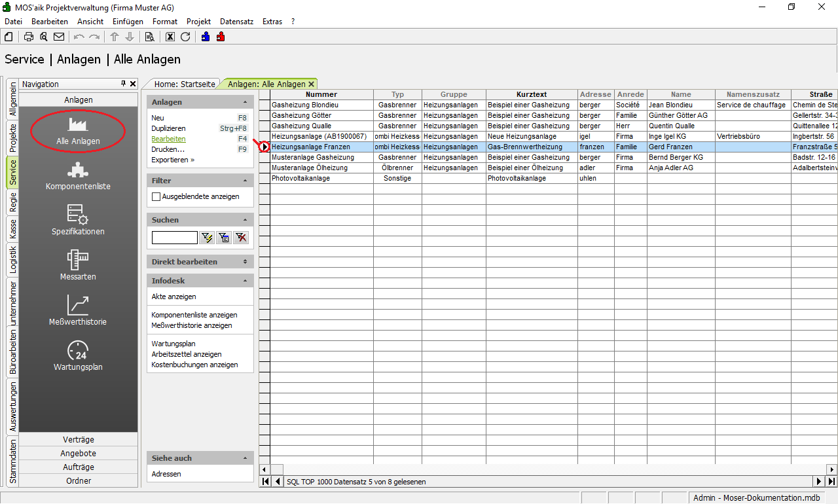Screen dimensions: 838x504
Task: Click the Bearbeiten link in Anlagen panel
Action: pos(168,139)
